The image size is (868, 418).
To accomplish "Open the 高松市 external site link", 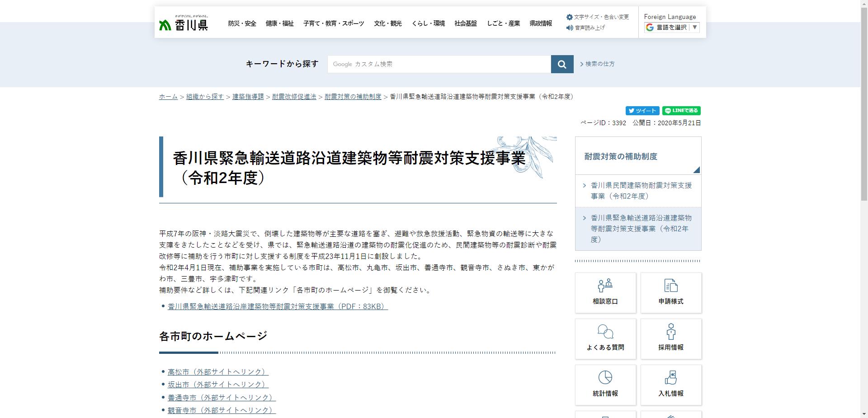I will tap(217, 372).
